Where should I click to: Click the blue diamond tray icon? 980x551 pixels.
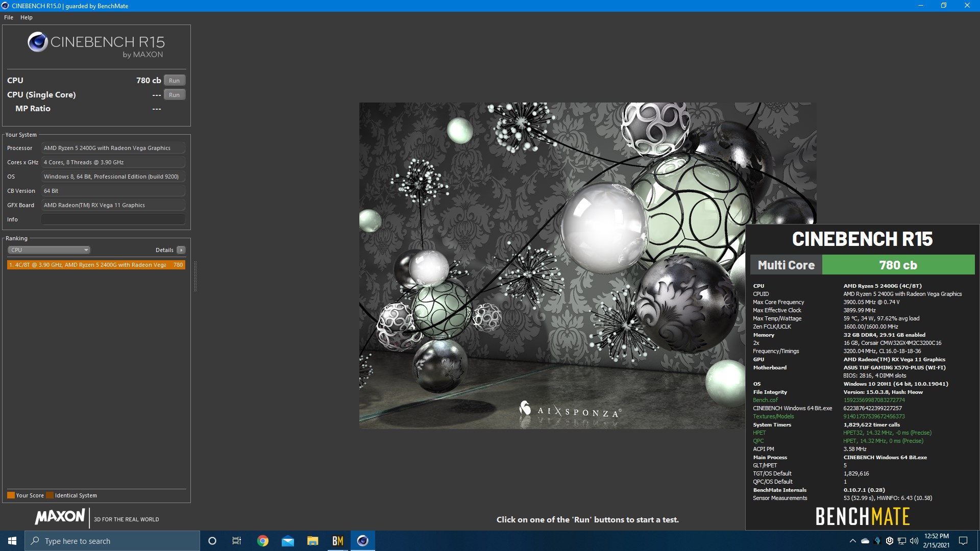click(x=877, y=541)
